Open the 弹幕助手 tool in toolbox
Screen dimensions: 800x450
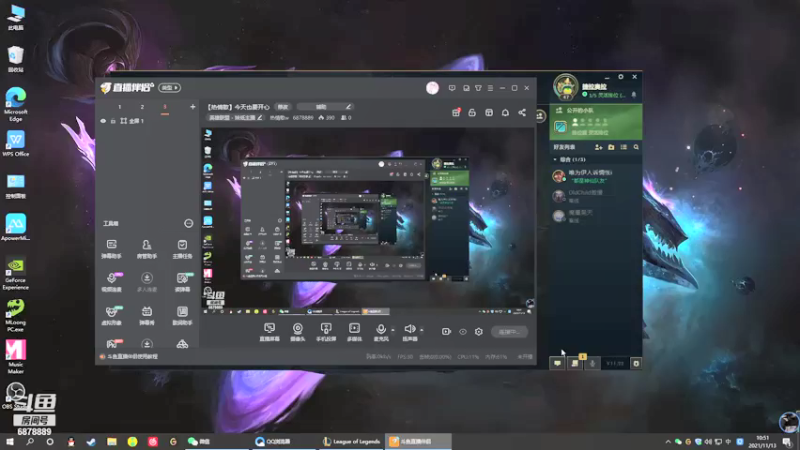pyautogui.click(x=111, y=249)
